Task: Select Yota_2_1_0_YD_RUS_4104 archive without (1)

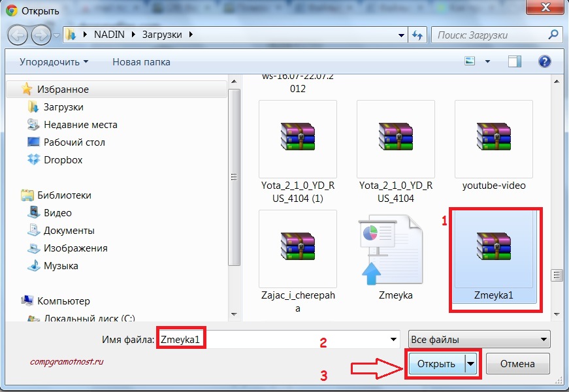Action: [x=395, y=152]
